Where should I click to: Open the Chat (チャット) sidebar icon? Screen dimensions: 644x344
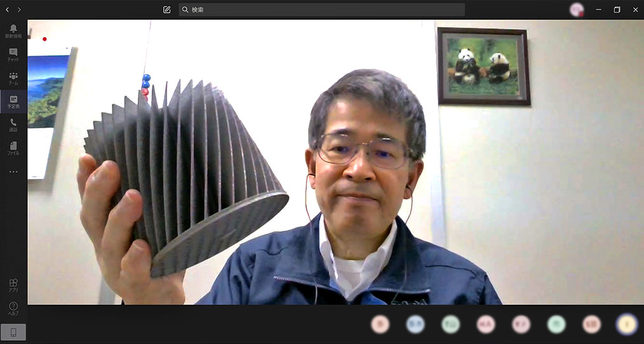coord(13,55)
